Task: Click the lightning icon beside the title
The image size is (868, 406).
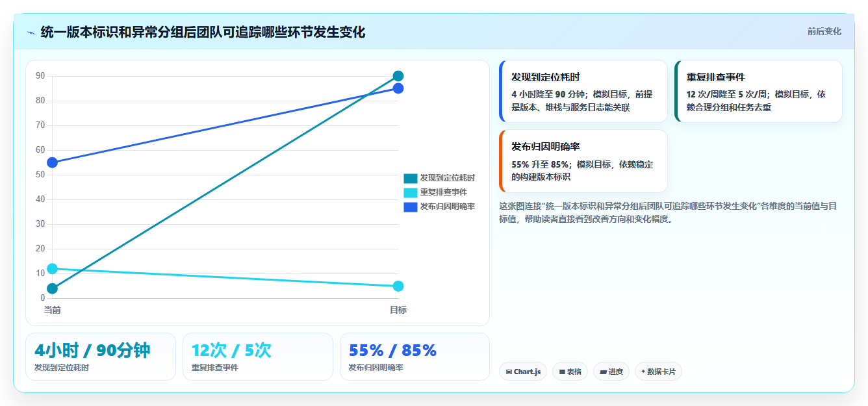Action: pyautogui.click(x=31, y=32)
